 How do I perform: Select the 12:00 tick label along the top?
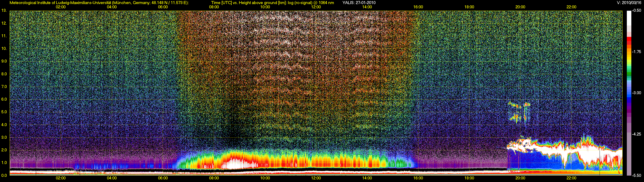pos(316,7)
